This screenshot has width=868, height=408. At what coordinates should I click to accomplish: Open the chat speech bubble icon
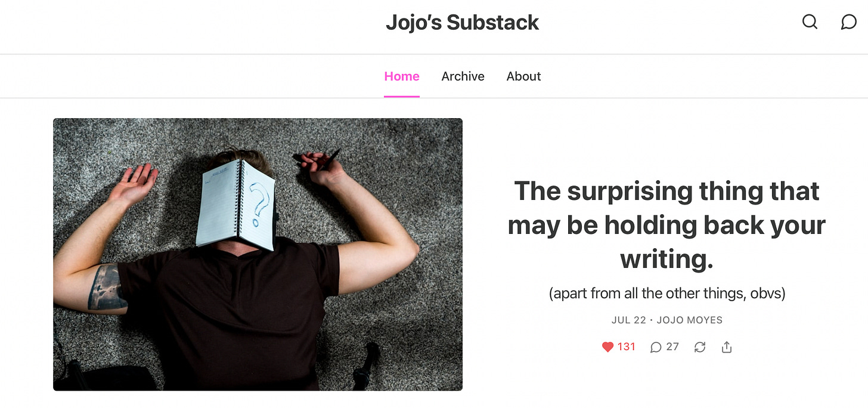click(848, 22)
